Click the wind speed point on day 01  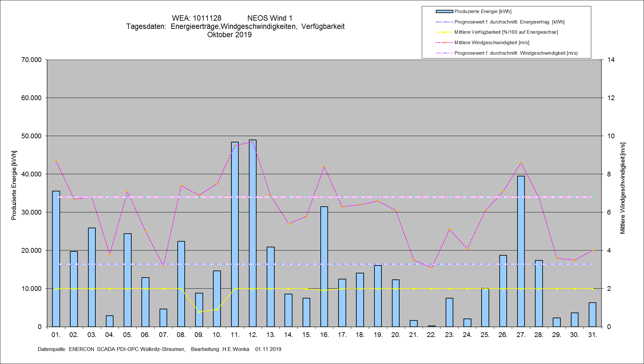click(56, 161)
